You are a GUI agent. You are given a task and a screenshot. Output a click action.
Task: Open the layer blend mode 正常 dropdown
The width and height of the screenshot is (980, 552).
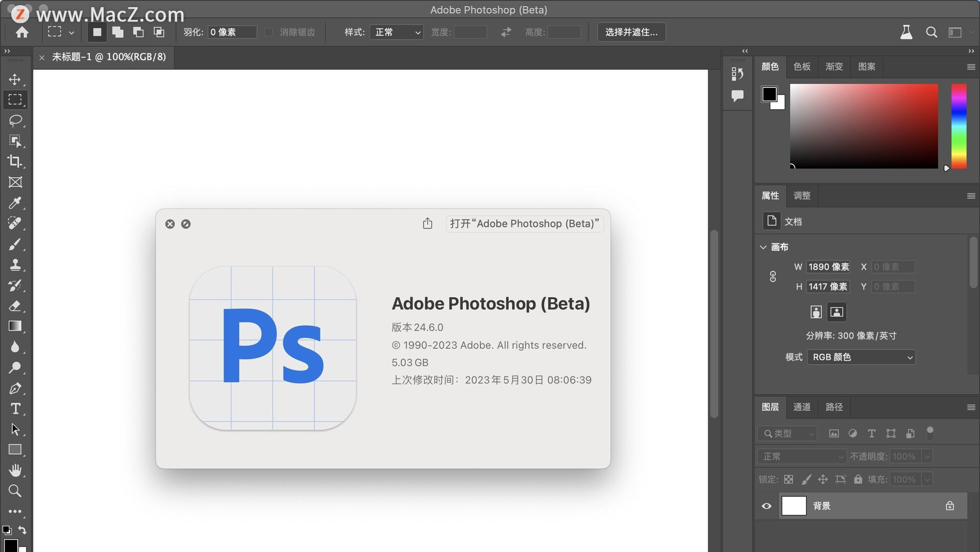tap(802, 457)
